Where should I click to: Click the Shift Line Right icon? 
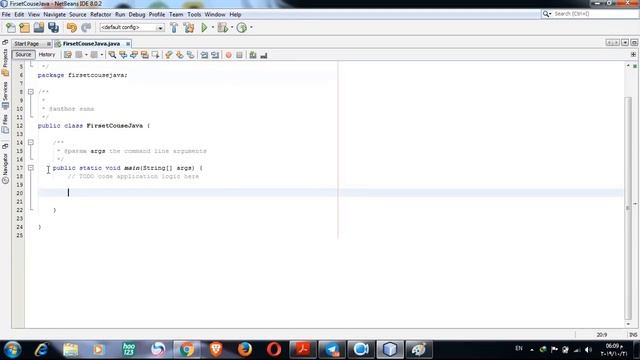215,55
